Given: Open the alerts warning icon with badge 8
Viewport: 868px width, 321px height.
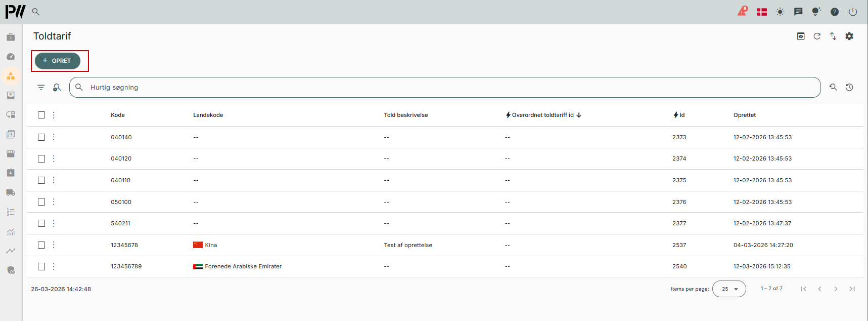Looking at the screenshot, I should (742, 11).
